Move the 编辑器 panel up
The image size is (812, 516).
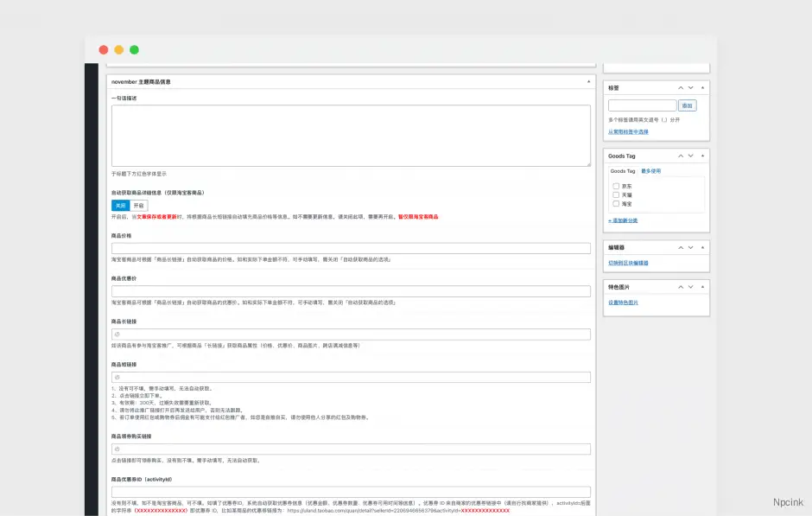[x=680, y=247]
